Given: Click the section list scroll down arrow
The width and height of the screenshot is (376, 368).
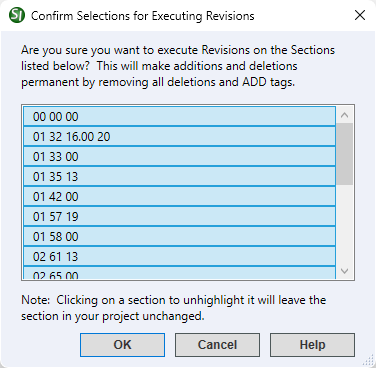Looking at the screenshot, I should click(345, 271).
